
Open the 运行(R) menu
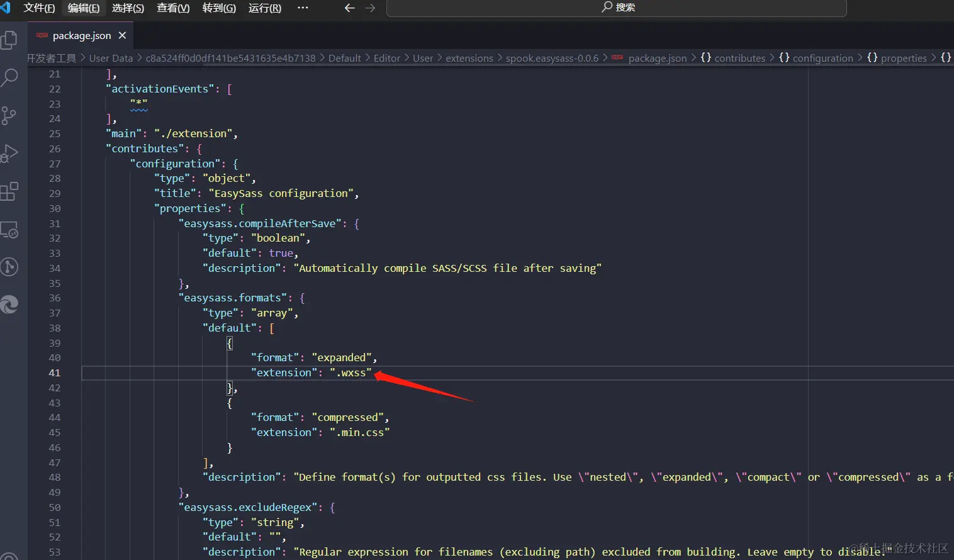tap(265, 8)
